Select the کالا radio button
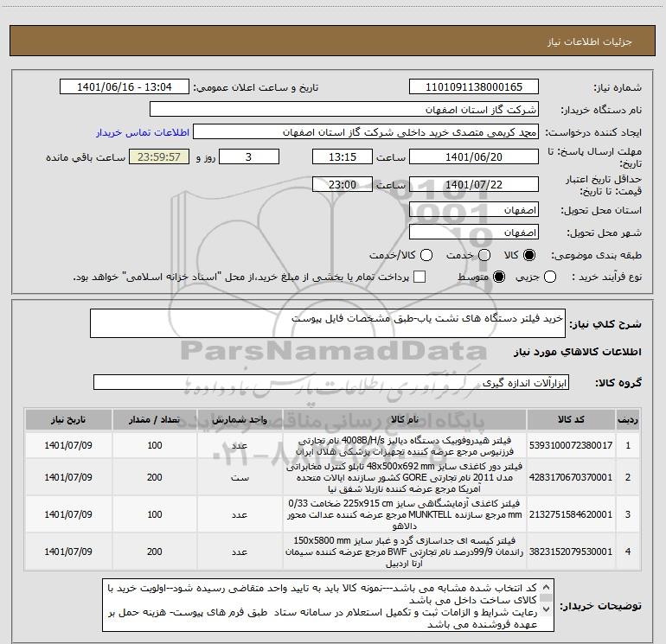 tap(529, 255)
